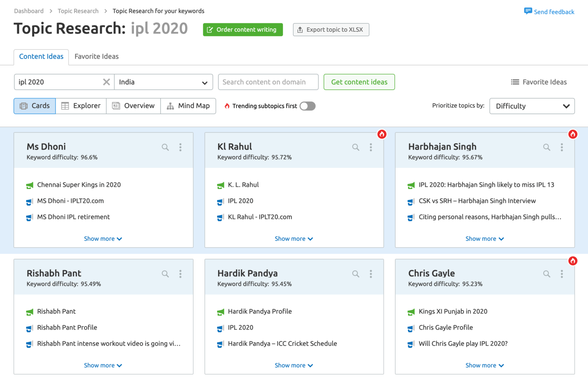588x382 pixels.
Task: Open the Overview view
Action: click(x=133, y=106)
